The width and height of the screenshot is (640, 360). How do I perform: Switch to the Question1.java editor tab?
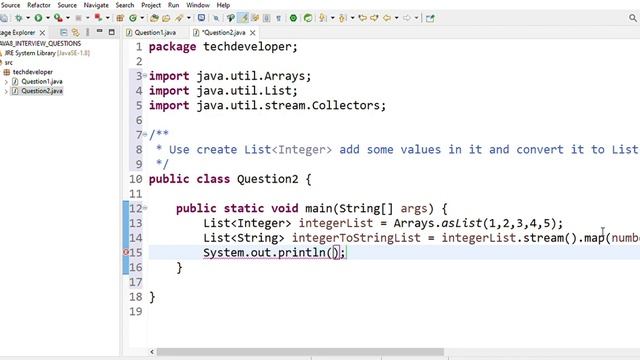click(x=155, y=32)
